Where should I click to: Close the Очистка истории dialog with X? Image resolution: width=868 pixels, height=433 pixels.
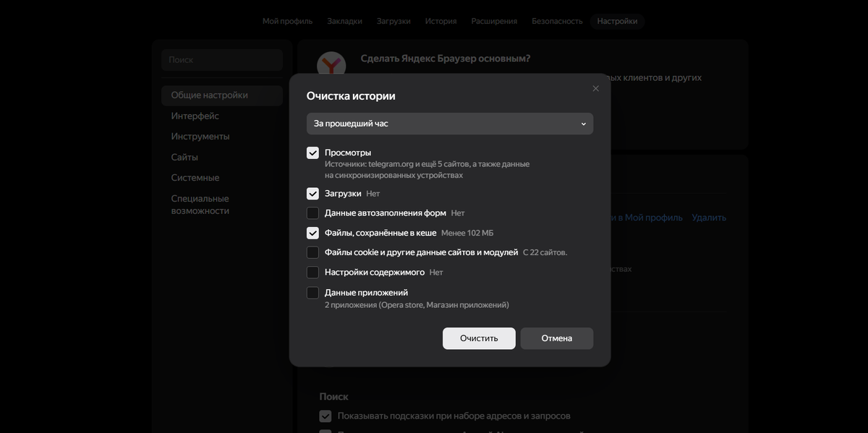tap(595, 88)
